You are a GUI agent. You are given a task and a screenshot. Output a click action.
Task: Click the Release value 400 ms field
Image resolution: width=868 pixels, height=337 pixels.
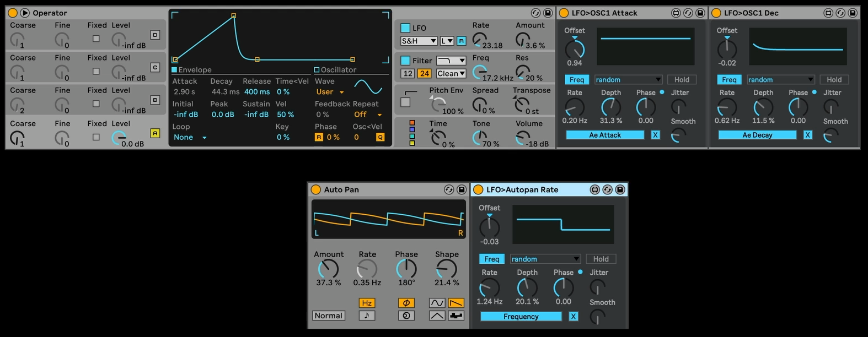click(257, 92)
